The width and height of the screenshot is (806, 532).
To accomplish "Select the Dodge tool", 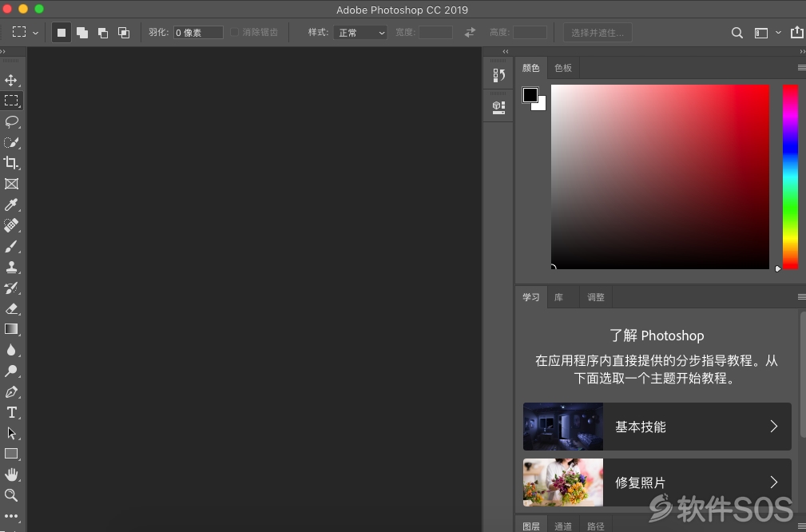I will click(11, 371).
